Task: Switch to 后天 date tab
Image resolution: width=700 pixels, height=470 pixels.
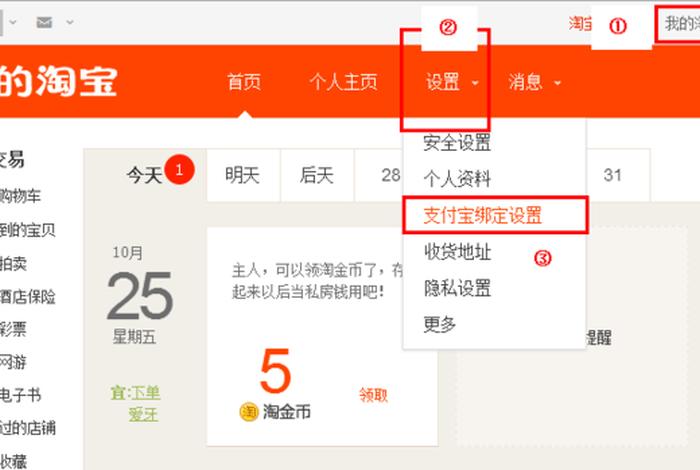Action: tap(317, 175)
